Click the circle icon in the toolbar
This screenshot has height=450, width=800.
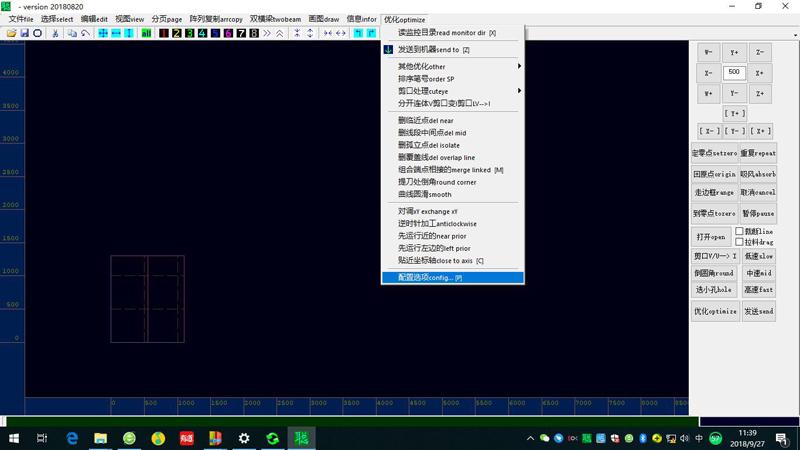click(37, 33)
